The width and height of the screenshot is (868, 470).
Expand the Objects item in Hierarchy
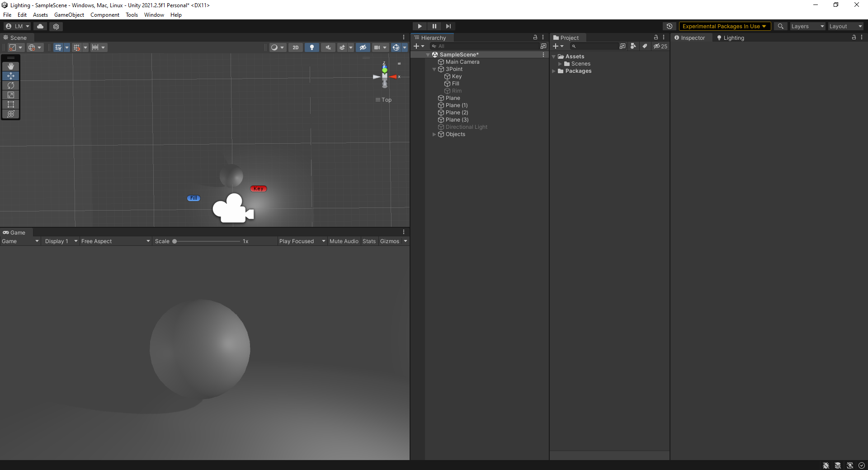pos(434,134)
